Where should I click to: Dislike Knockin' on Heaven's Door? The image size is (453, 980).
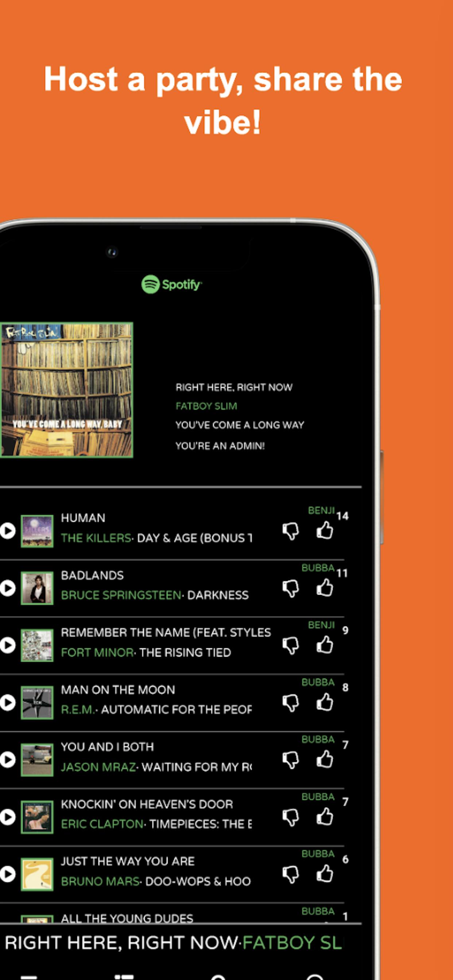[291, 817]
